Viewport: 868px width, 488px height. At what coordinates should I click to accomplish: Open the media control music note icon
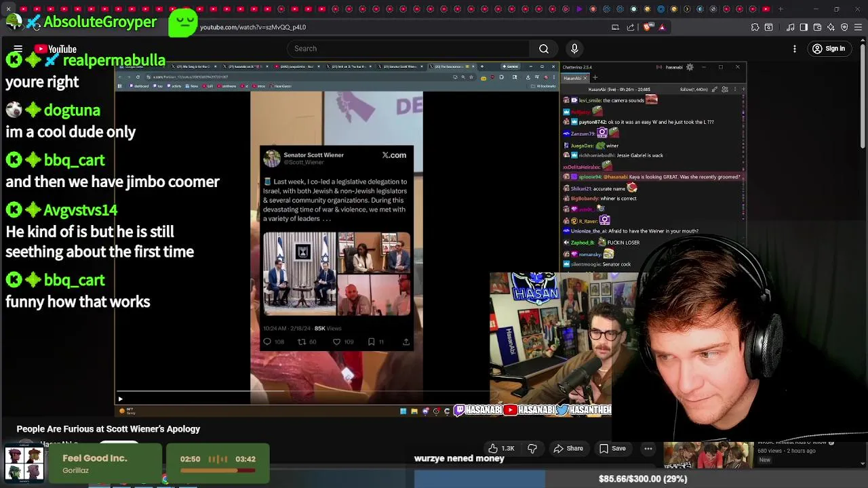tap(791, 27)
